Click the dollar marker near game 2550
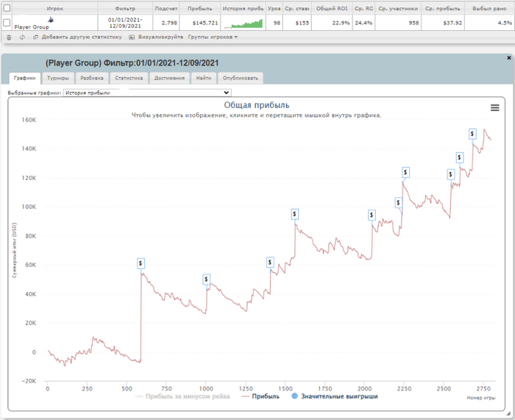 point(450,174)
